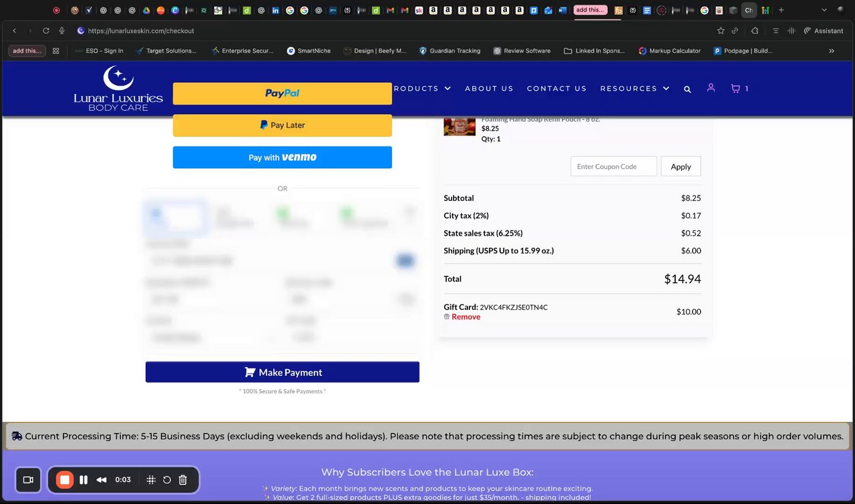The height and width of the screenshot is (504, 855).
Task: Expand the Resources menu
Action: pos(635,88)
